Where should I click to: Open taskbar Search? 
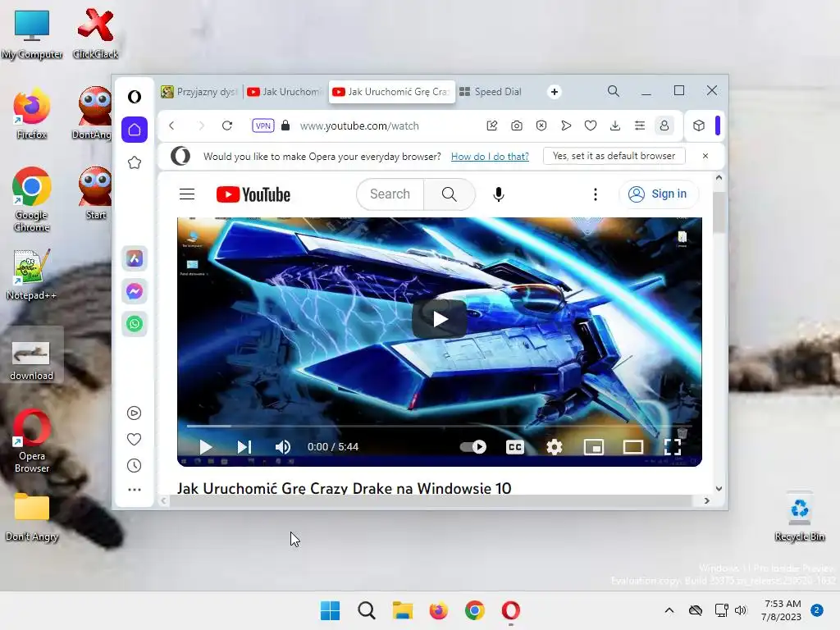(x=367, y=610)
